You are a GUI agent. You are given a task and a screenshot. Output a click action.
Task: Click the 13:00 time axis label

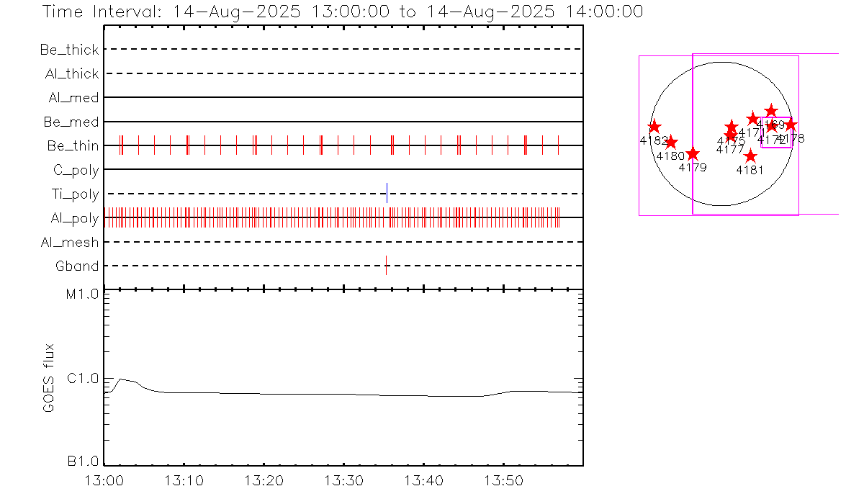tap(106, 480)
